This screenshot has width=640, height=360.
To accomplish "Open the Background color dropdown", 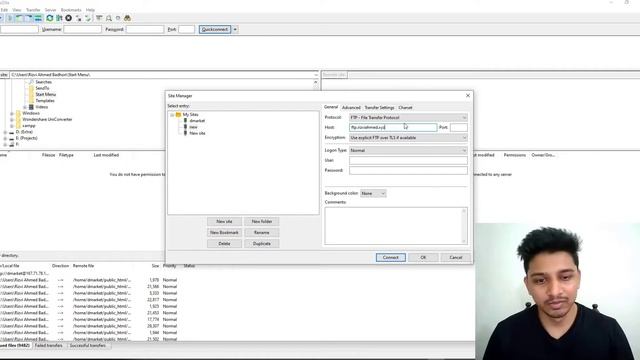I will (373, 193).
